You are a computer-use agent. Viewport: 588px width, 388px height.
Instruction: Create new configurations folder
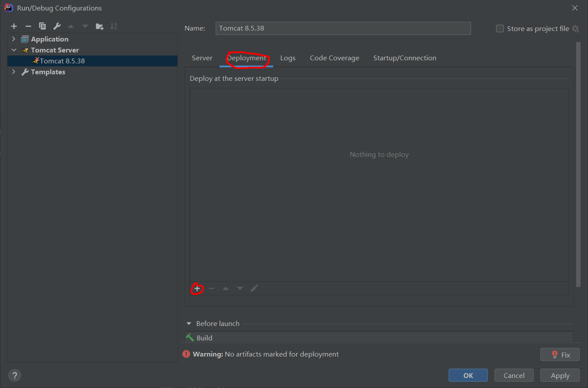(x=100, y=26)
